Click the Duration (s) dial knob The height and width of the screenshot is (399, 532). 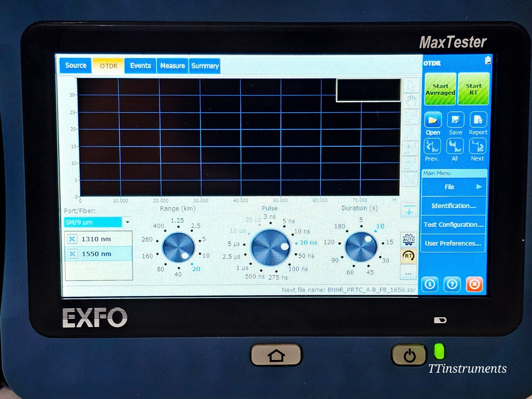pos(361,247)
